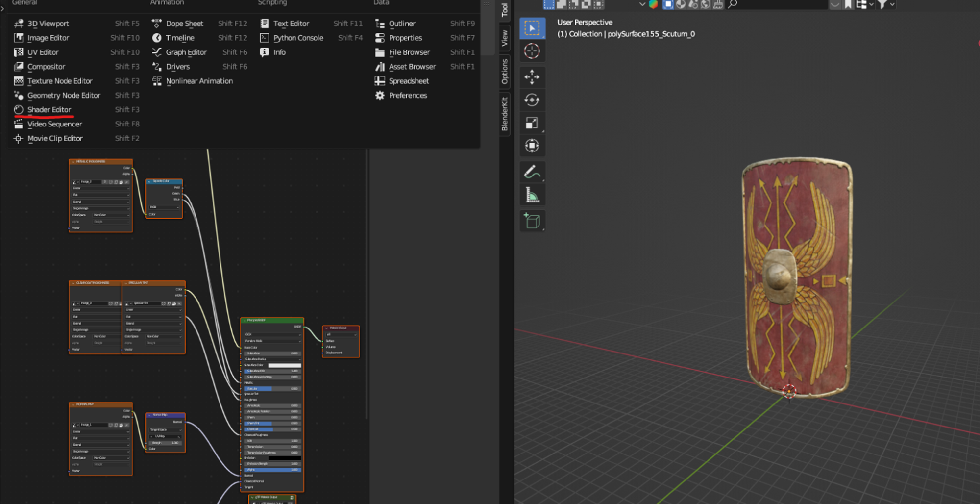Adjust the Specular slider on Principled BSDF

pyautogui.click(x=272, y=388)
